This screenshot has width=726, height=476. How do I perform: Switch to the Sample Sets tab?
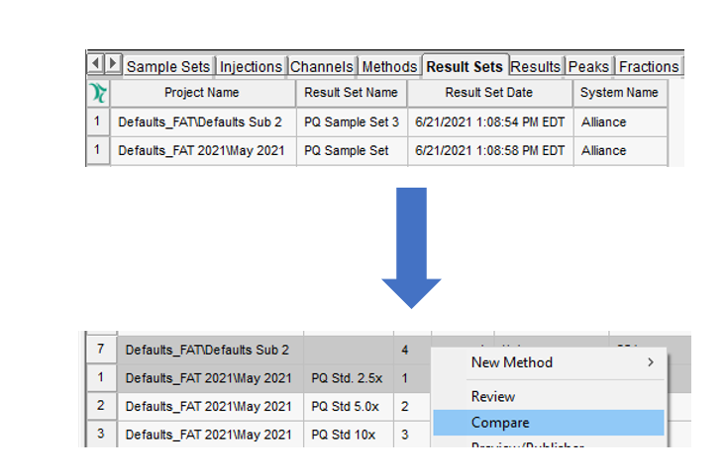click(x=168, y=67)
